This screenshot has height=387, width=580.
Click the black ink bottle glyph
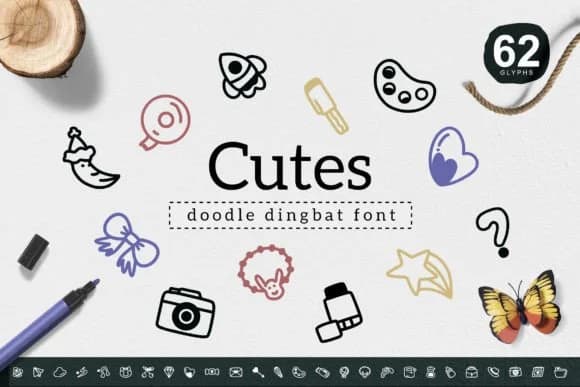[338, 312]
